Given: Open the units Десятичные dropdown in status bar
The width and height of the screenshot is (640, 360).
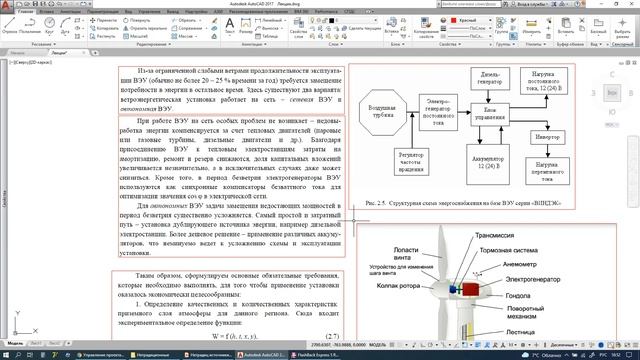Looking at the screenshot, I should coord(564,345).
